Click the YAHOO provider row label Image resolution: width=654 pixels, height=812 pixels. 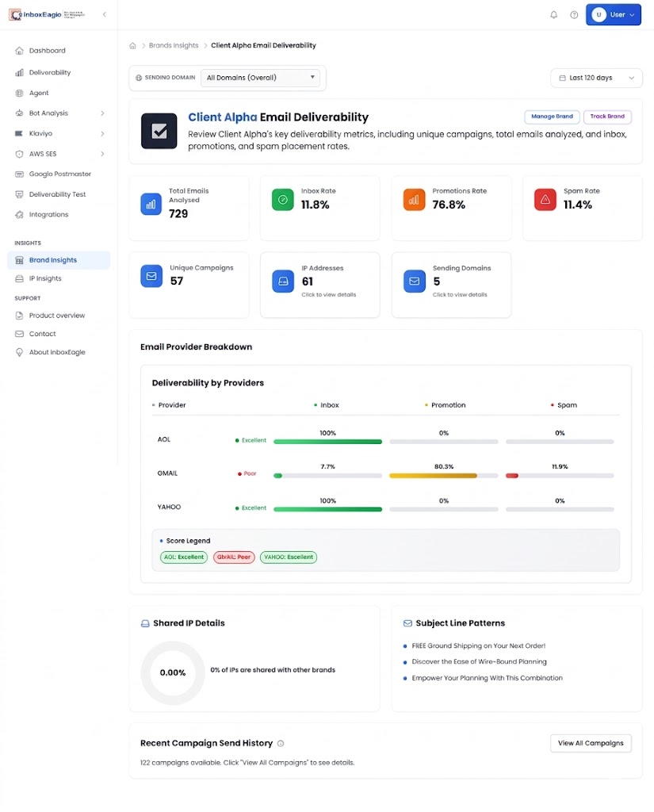[x=169, y=507]
